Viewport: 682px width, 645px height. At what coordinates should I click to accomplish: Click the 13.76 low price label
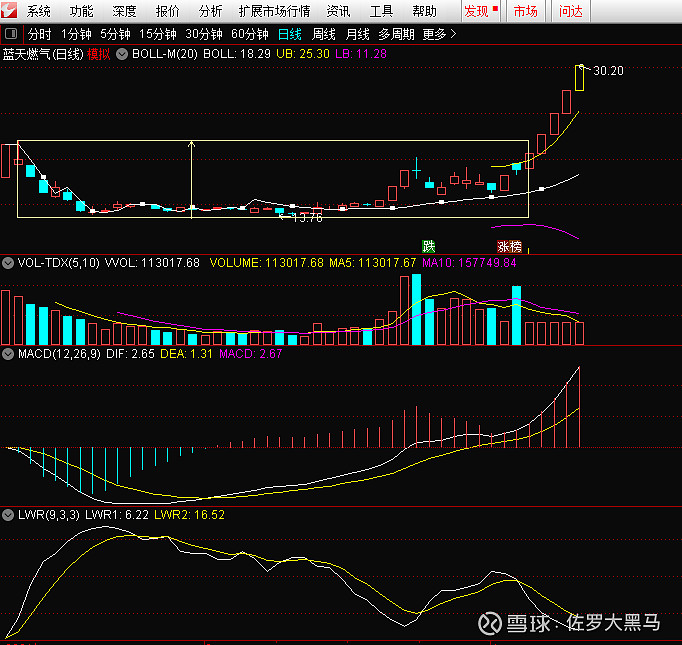pos(308,218)
